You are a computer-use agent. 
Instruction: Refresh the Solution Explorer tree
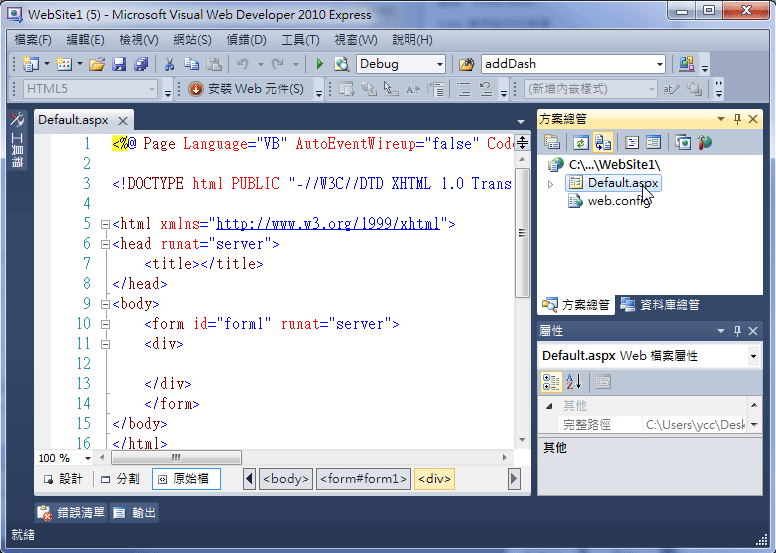[580, 143]
